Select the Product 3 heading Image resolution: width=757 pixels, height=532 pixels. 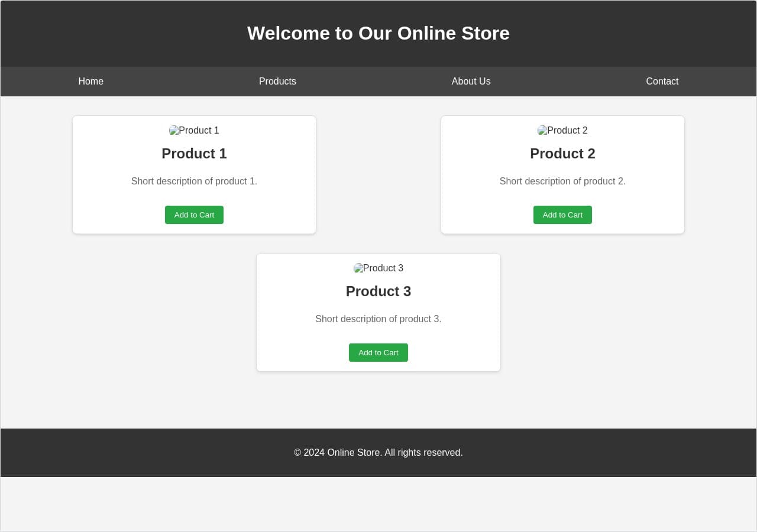(378, 291)
